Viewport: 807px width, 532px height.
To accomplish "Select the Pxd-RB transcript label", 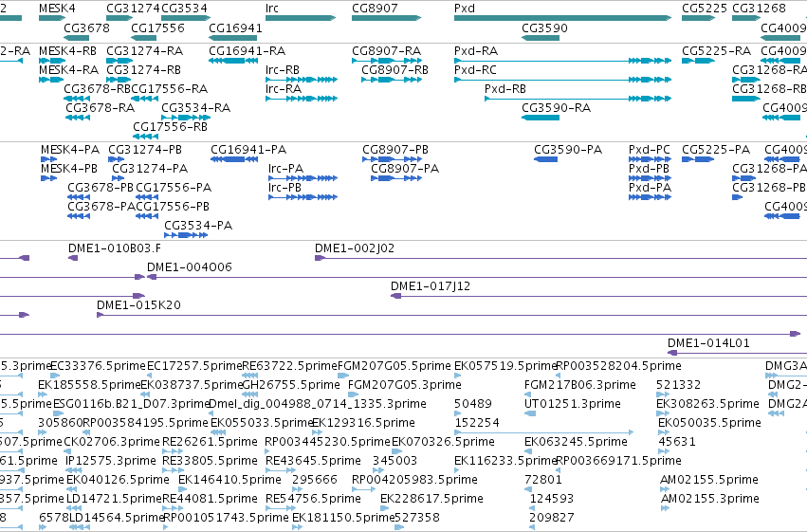I will tap(505, 89).
